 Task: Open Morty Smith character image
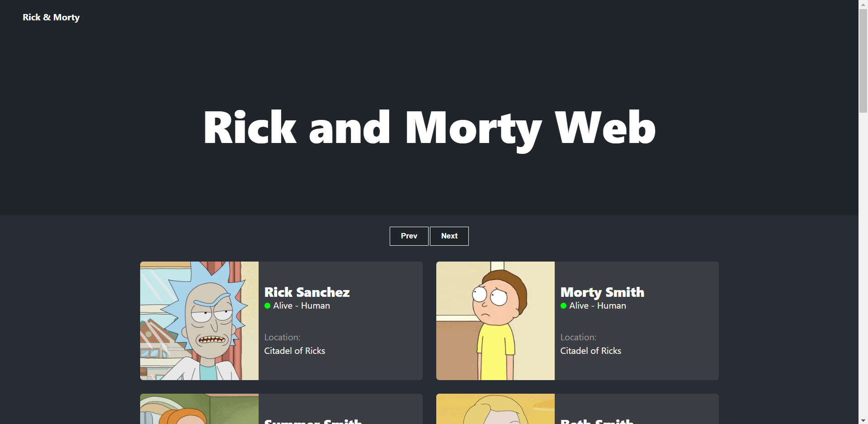click(x=495, y=321)
